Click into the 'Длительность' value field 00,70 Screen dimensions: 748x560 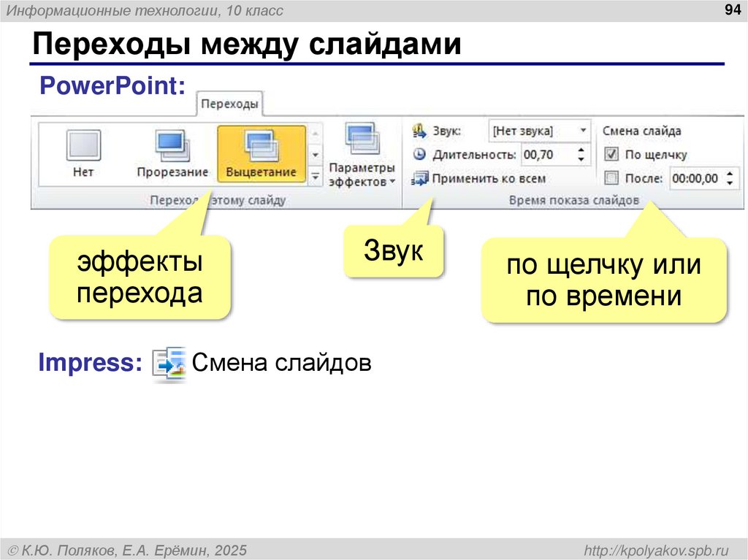(549, 155)
